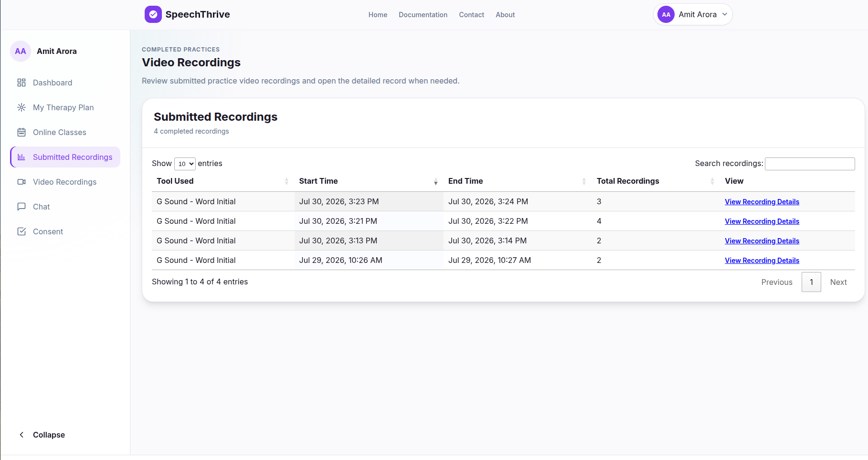Viewport: 868px width, 460px height.
Task: Open Documentation in top navigation
Action: click(x=423, y=15)
